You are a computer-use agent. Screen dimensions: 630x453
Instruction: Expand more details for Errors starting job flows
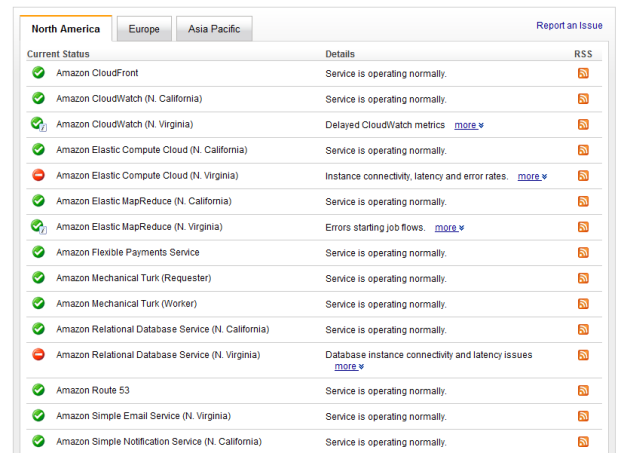[x=449, y=228]
